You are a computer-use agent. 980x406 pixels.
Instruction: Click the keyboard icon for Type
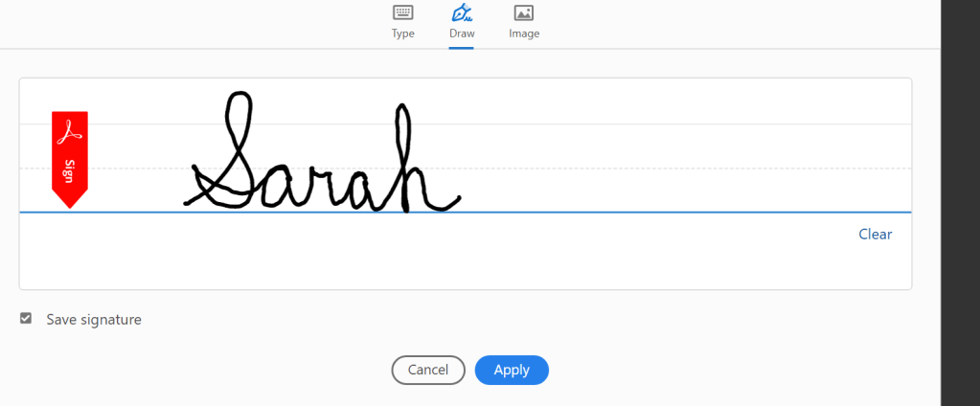402,13
